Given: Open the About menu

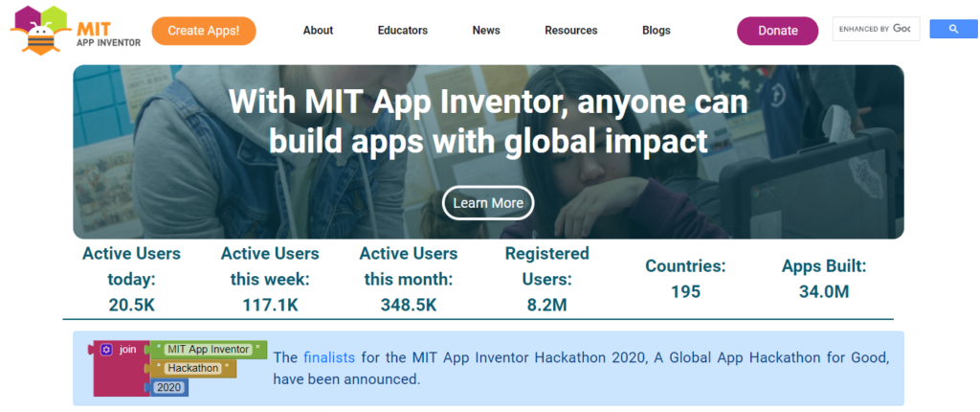Looking at the screenshot, I should pyautogui.click(x=318, y=31).
